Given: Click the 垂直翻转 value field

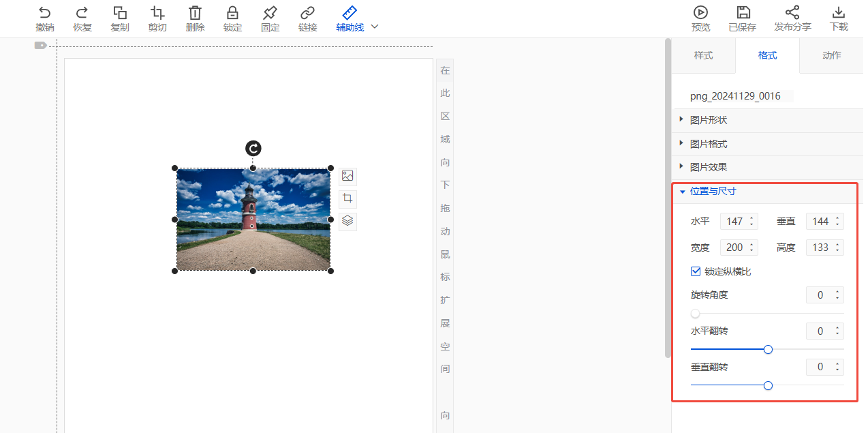Looking at the screenshot, I should [x=825, y=367].
